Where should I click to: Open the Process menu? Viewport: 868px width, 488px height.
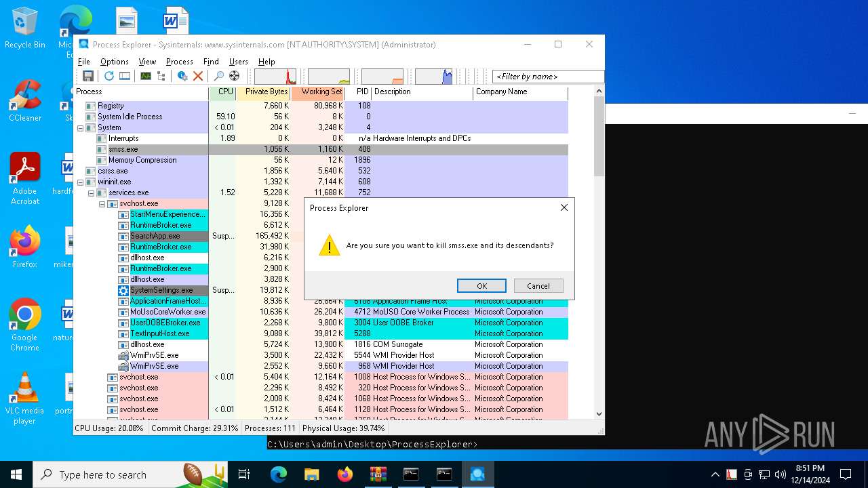pos(180,62)
